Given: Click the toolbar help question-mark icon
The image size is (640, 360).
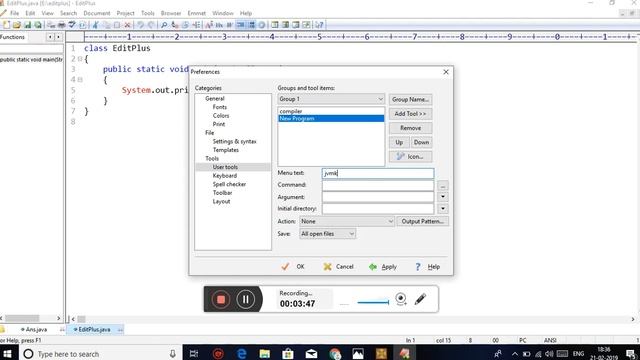Looking at the screenshot, I should 319,25.
